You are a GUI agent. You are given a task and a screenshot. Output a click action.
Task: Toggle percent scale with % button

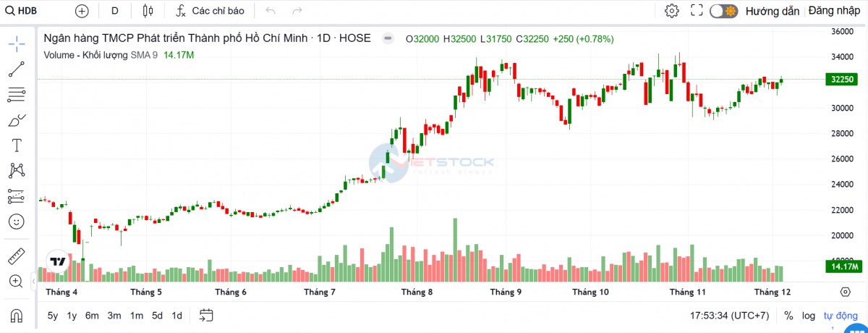(788, 316)
